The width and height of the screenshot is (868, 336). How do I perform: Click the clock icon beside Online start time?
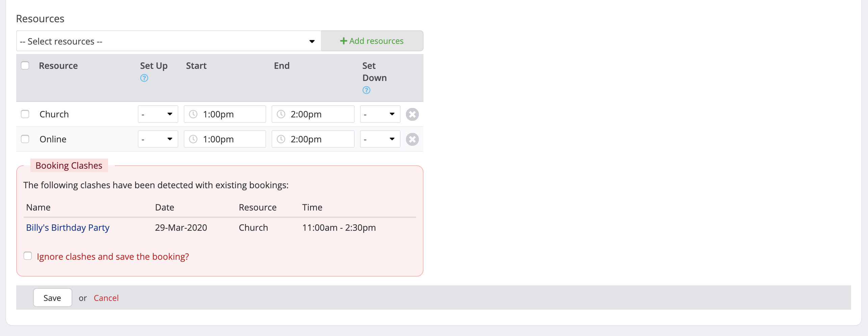(193, 139)
